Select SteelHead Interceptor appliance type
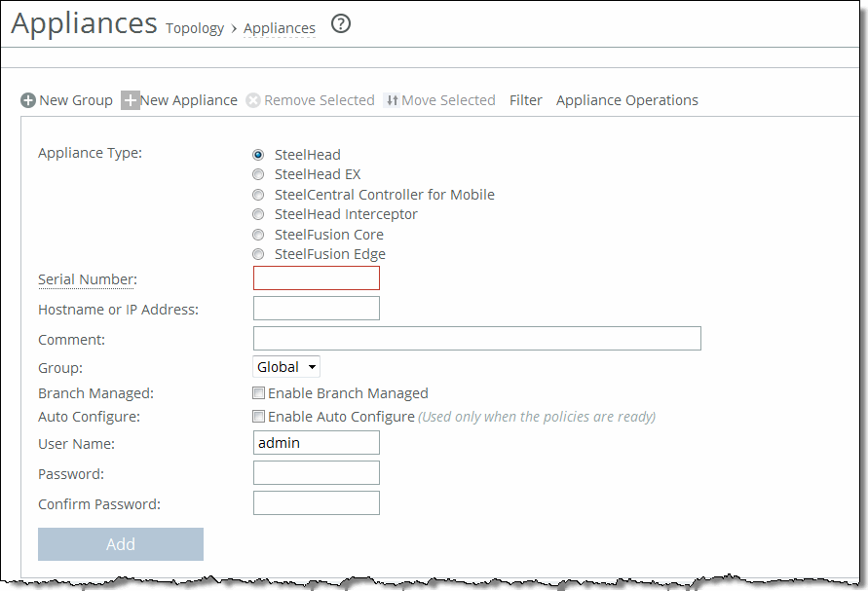This screenshot has width=868, height=591. point(258,214)
